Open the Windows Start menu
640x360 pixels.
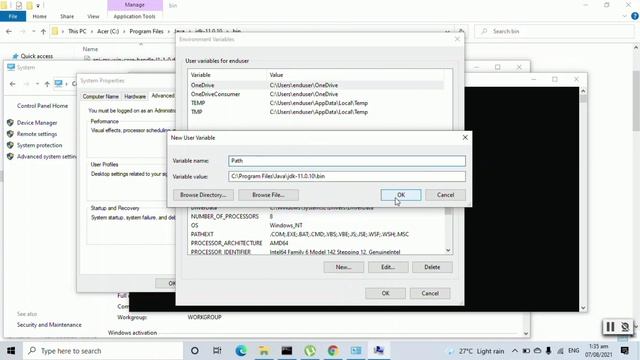point(11,351)
